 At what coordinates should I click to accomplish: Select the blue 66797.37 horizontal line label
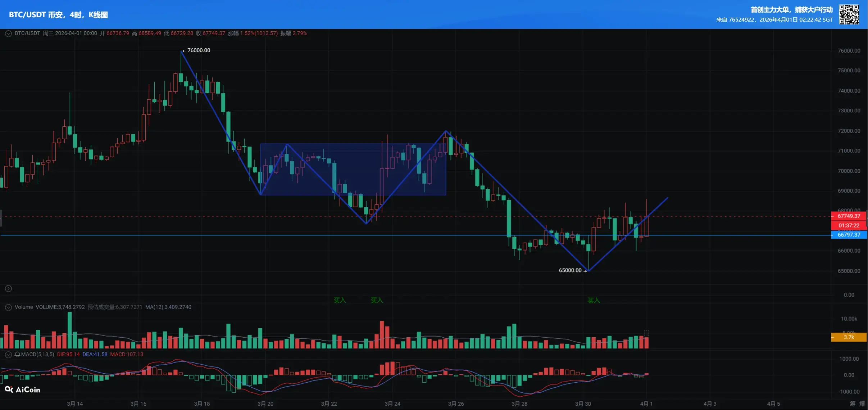(849, 235)
